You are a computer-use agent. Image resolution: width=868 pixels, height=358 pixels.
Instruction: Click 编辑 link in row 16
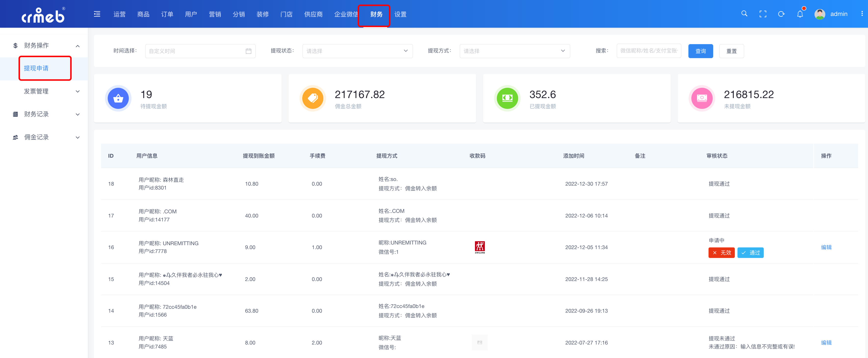[826, 247]
